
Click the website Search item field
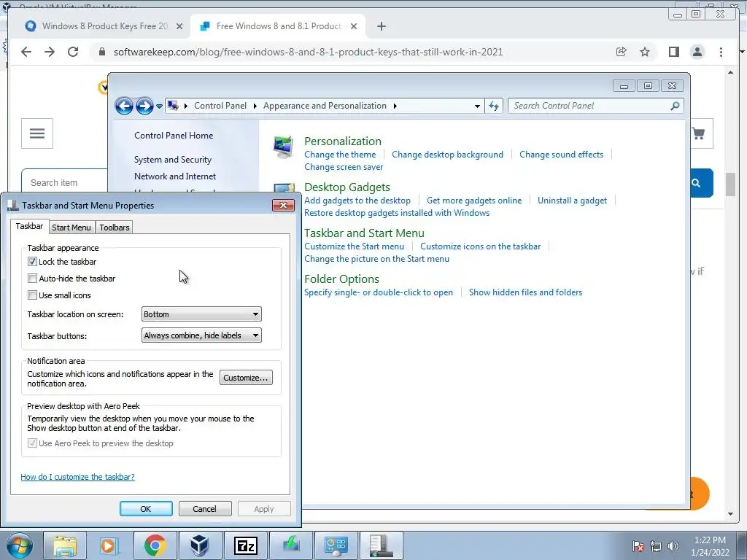click(x=65, y=183)
